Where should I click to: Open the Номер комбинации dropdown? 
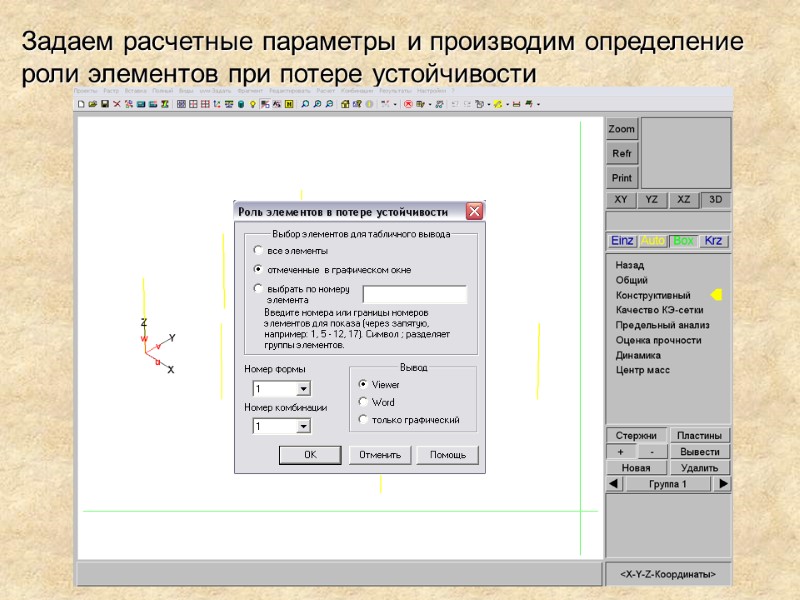coord(303,426)
